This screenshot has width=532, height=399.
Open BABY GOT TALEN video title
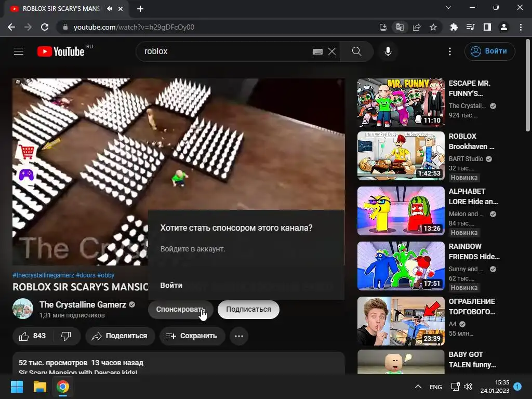[472, 360]
